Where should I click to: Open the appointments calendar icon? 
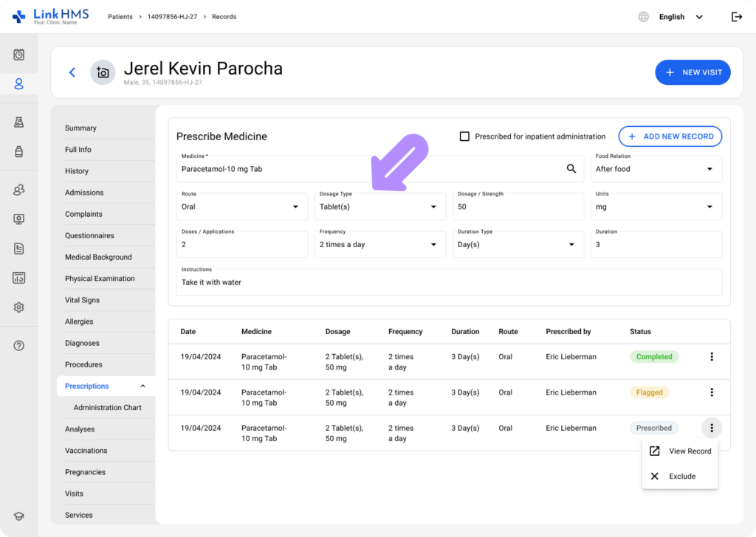tap(18, 53)
